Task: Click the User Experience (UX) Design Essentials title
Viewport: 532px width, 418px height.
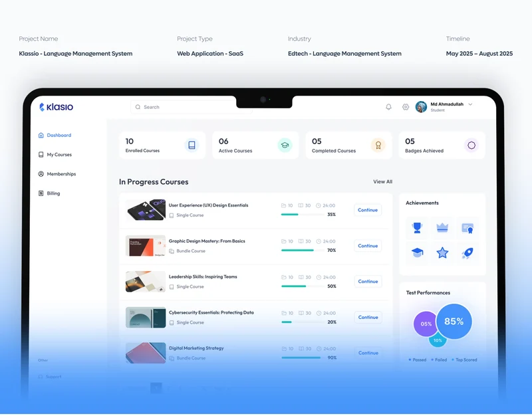Action: (208, 205)
